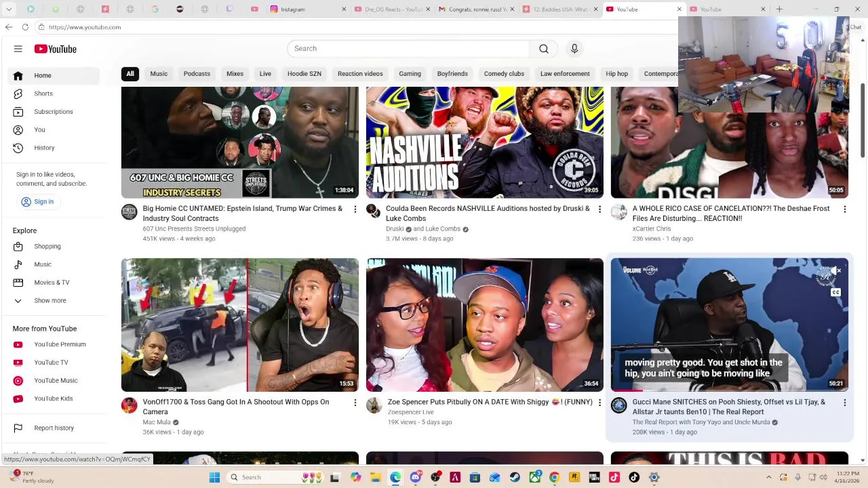This screenshot has height=488, width=868.
Task: Select the All filter chip
Action: coord(130,74)
